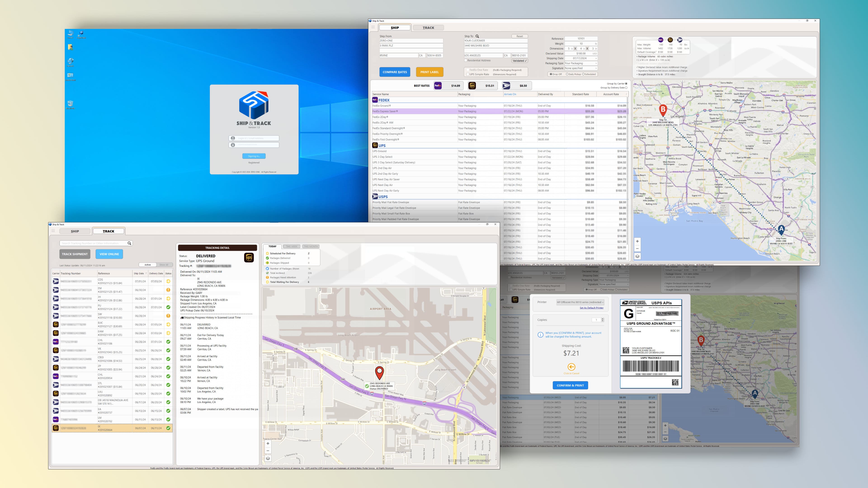The image size is (868, 488).
Task: Zoom in on the Ship window map
Action: pyautogui.click(x=637, y=241)
